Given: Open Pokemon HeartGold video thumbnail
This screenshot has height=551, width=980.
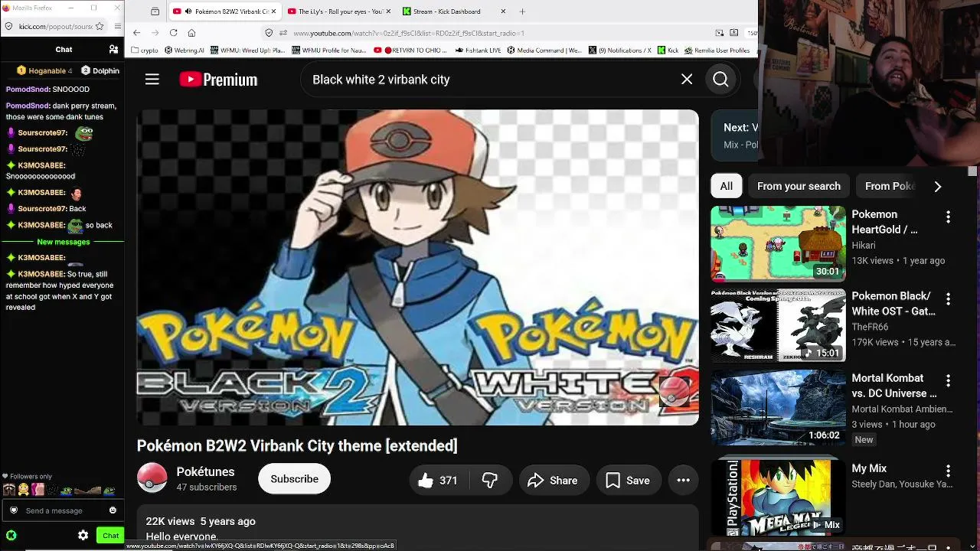Looking at the screenshot, I should tap(778, 244).
